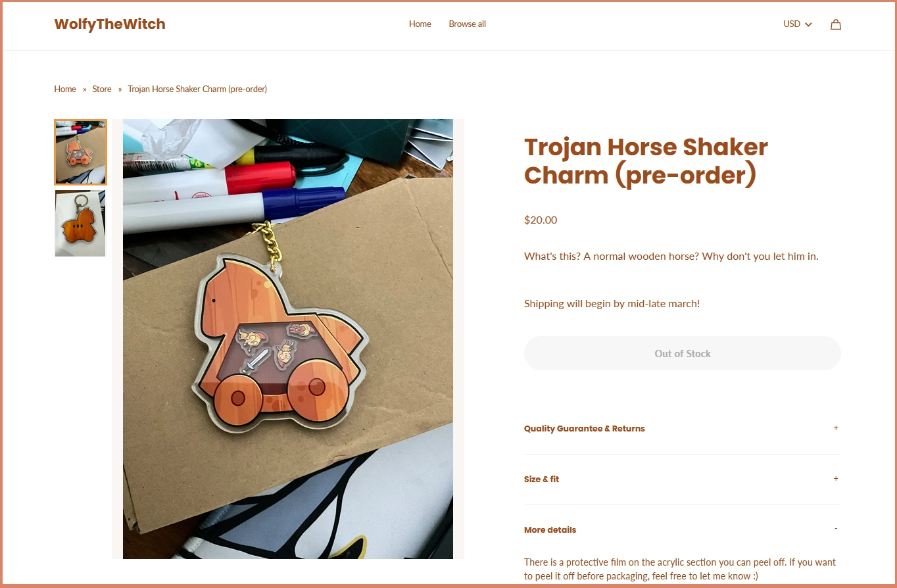Open the Home menu item
The image size is (897, 588).
coord(420,24)
